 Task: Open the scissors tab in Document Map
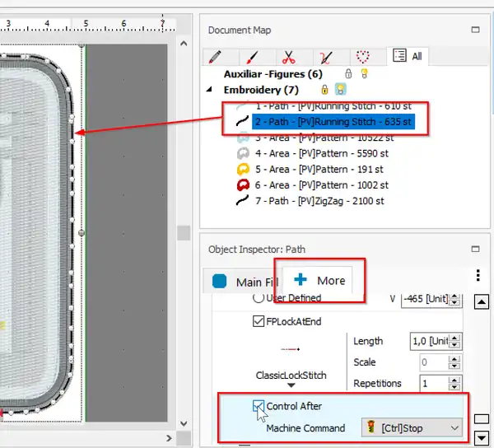click(288, 57)
